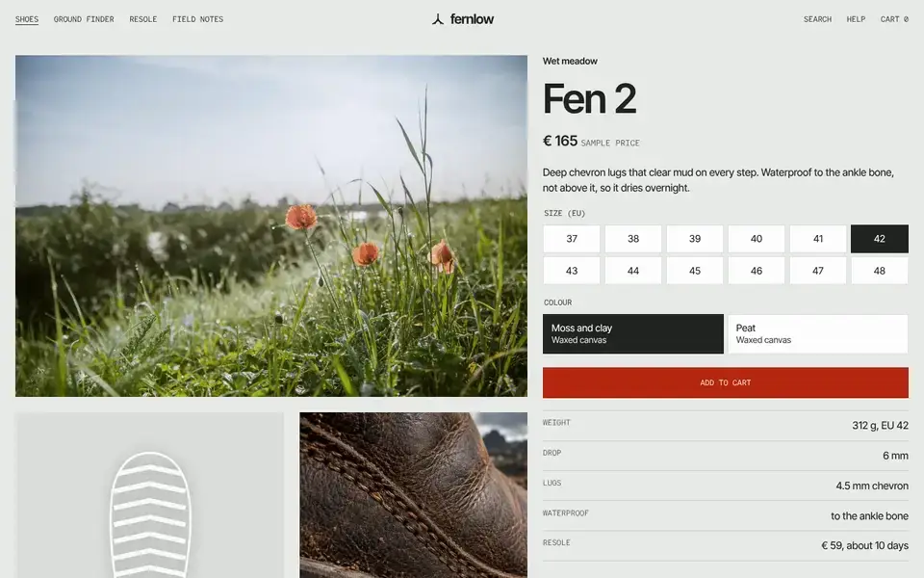Open Ground Finder in navigation
The image size is (924, 578).
[x=84, y=19]
